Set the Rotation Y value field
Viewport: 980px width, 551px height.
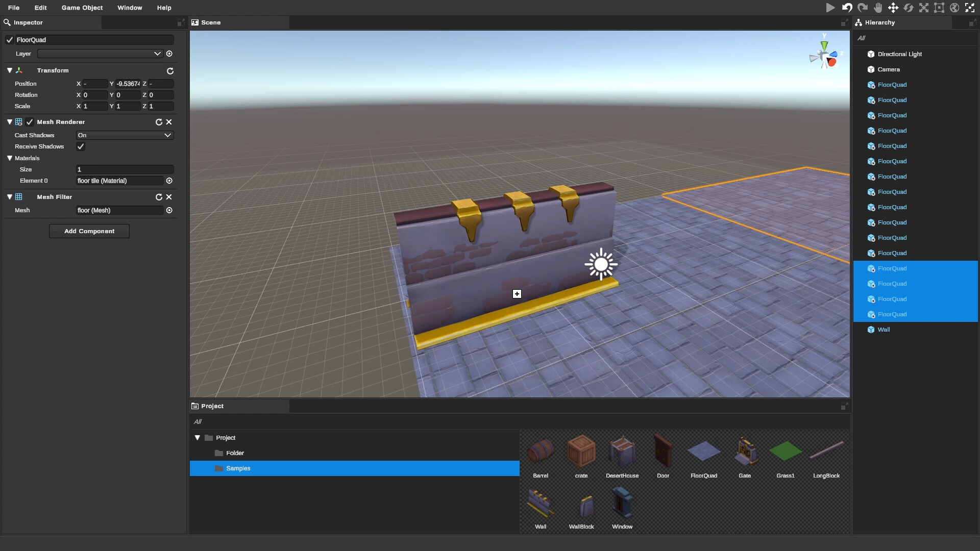128,95
